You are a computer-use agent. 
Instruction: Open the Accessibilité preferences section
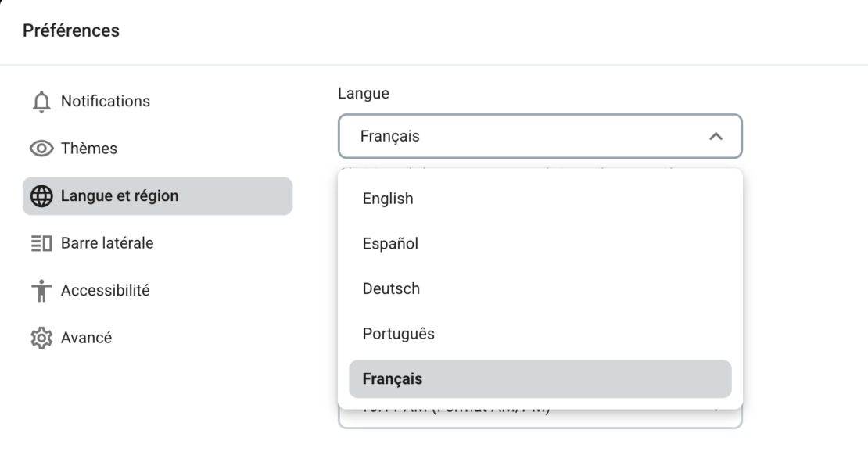click(x=104, y=289)
